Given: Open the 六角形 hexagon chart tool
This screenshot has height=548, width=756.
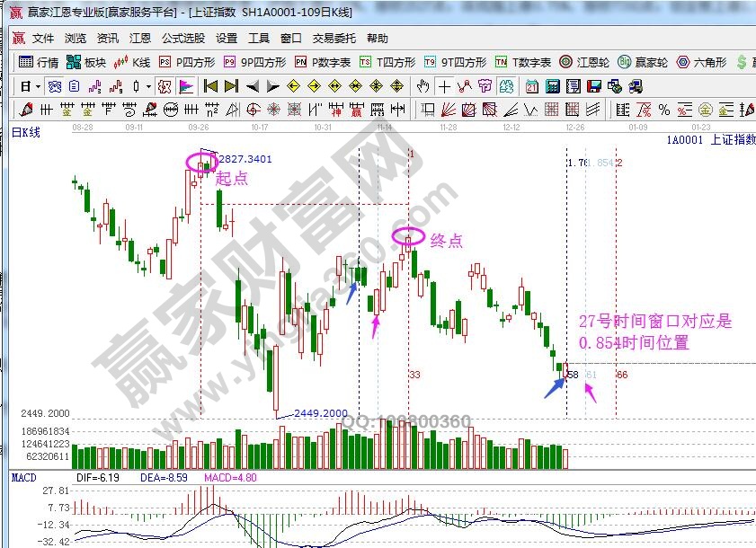Looking at the screenshot, I should click(703, 62).
